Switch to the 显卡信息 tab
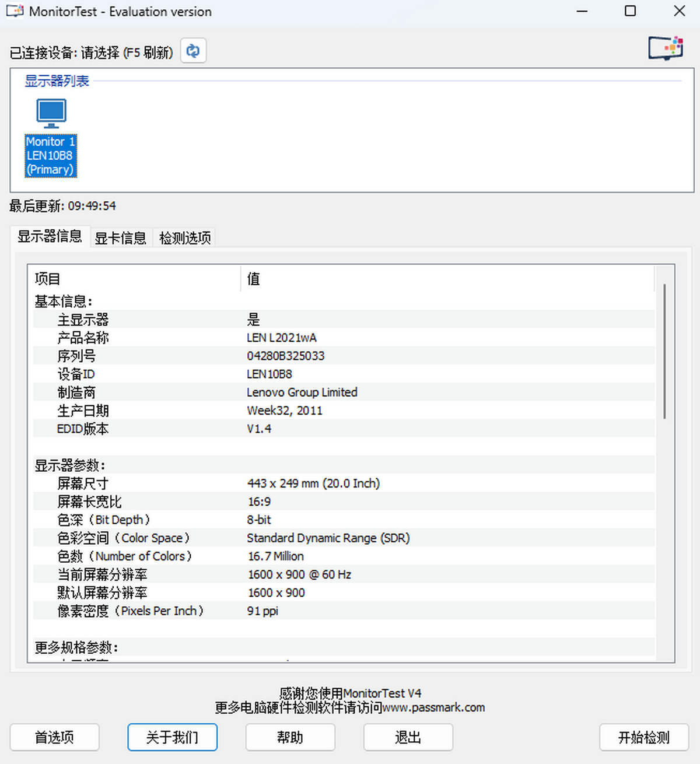 pos(121,238)
